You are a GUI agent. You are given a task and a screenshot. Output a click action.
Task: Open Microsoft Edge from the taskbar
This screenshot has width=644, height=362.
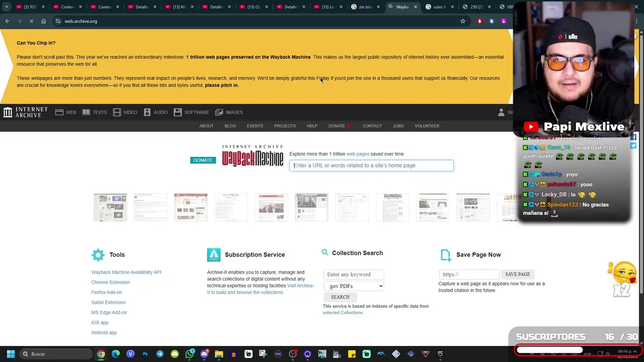pos(116,354)
